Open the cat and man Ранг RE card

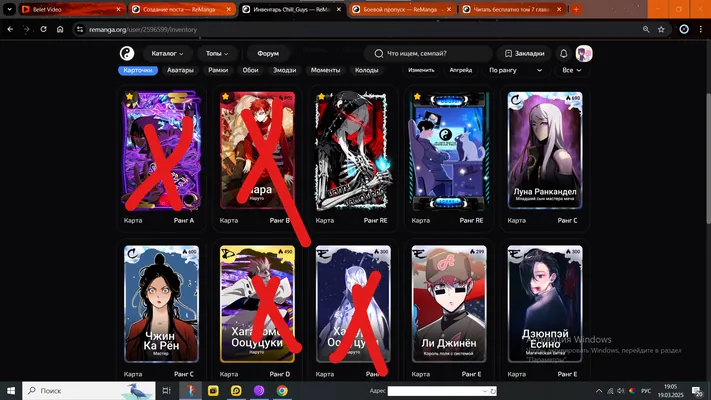coord(449,150)
